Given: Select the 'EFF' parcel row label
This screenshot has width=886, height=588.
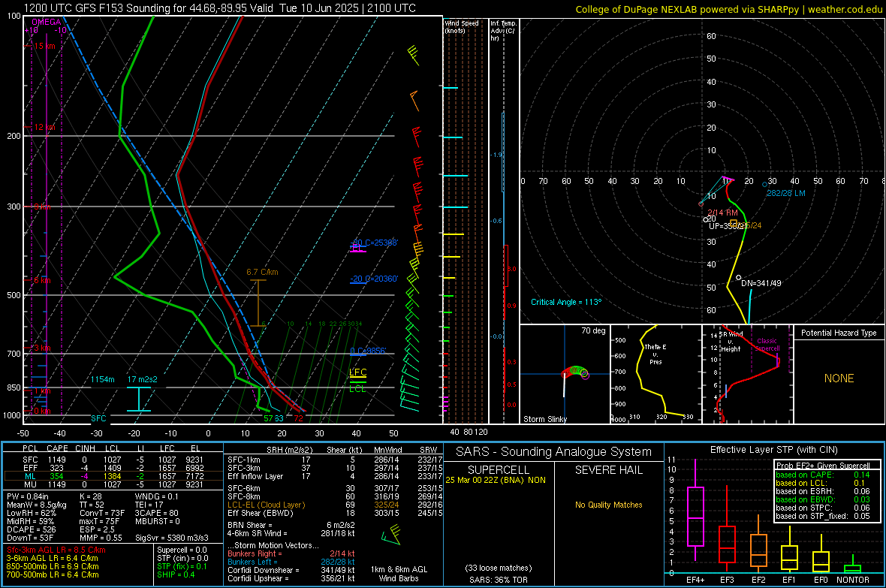Looking at the screenshot, I should click(30, 468).
